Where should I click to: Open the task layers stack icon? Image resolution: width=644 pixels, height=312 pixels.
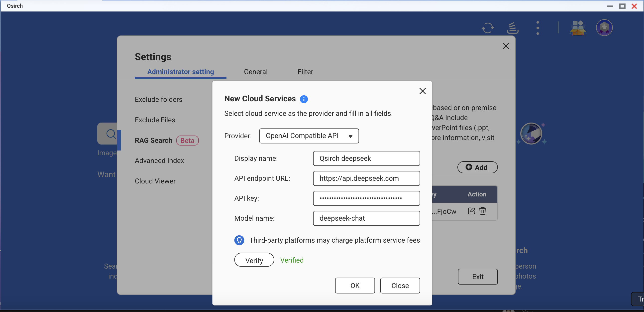tap(512, 28)
